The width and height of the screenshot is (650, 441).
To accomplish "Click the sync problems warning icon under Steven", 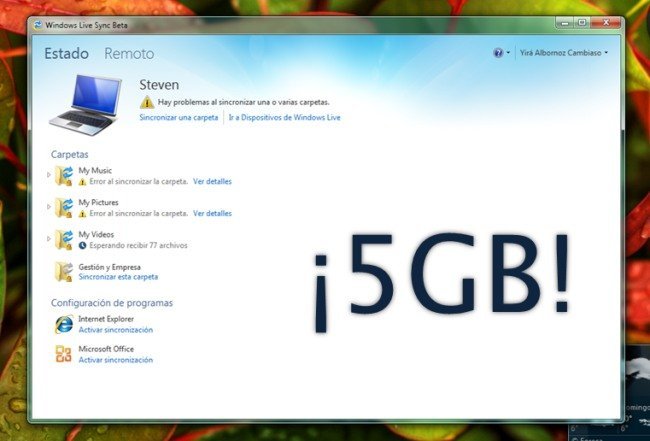I will coord(147,102).
